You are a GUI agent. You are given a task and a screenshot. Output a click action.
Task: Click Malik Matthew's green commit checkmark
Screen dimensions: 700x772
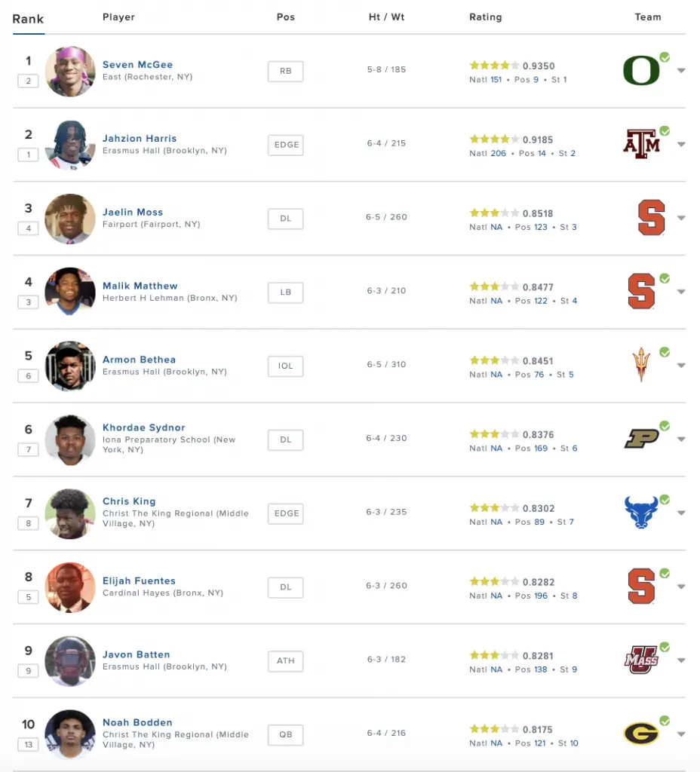click(x=665, y=278)
